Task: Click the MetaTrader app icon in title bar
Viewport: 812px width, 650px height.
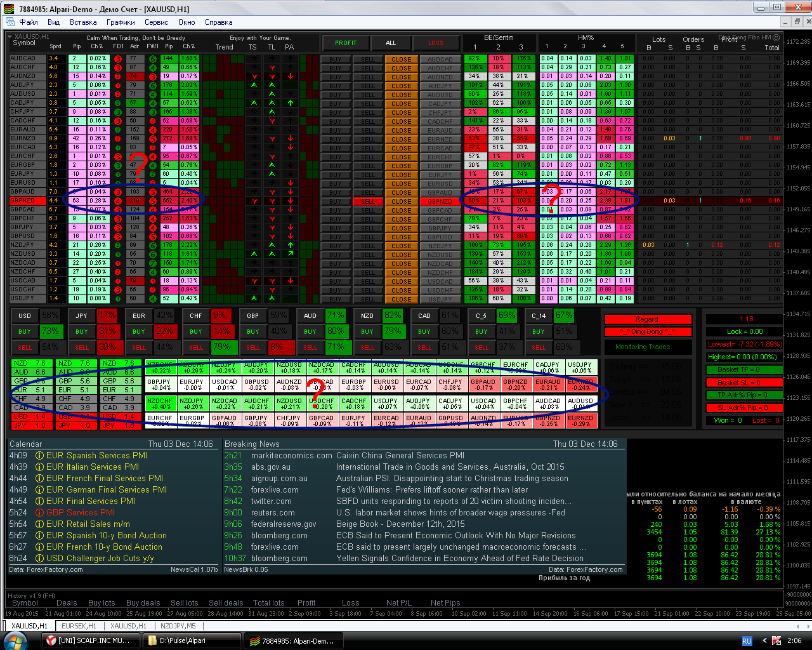Action: click(10, 10)
